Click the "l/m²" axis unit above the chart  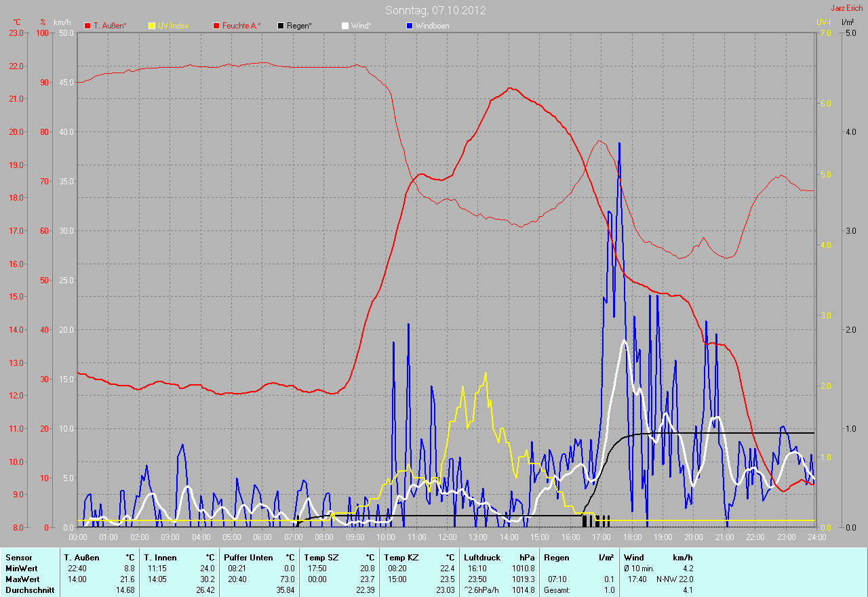(x=848, y=22)
